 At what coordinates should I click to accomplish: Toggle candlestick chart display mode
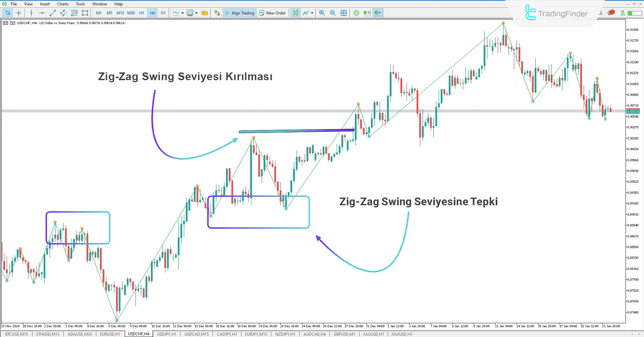click(x=295, y=13)
